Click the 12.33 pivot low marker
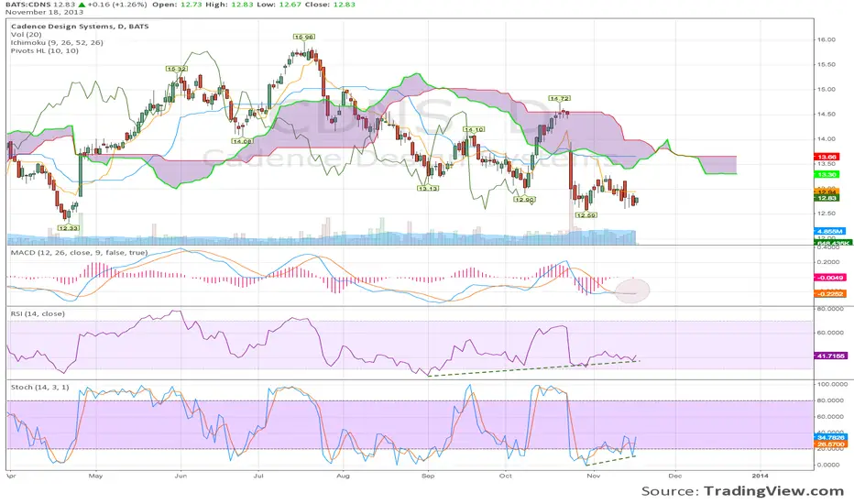Image resolution: width=854 pixels, height=504 pixels. [69, 228]
